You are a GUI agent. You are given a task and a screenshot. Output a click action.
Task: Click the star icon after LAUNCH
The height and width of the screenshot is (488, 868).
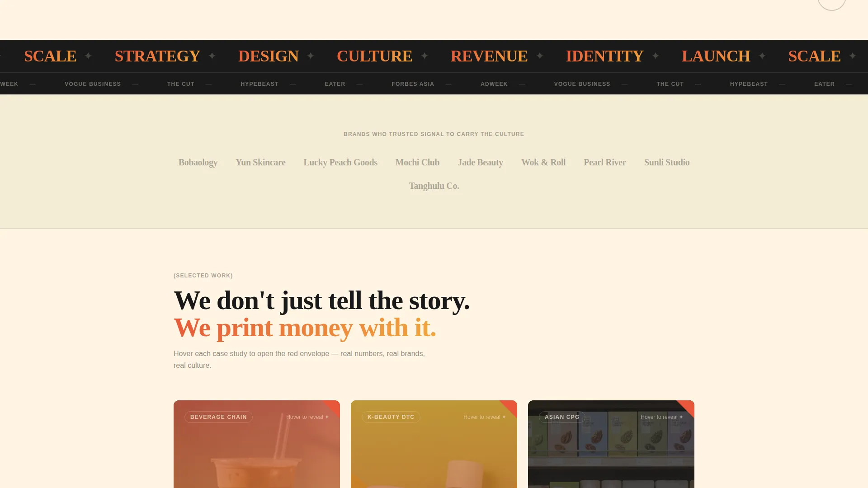(x=762, y=56)
